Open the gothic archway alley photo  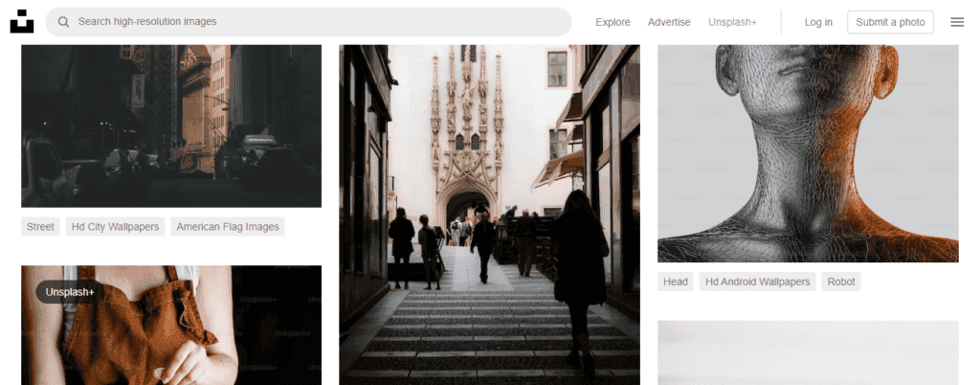click(489, 215)
